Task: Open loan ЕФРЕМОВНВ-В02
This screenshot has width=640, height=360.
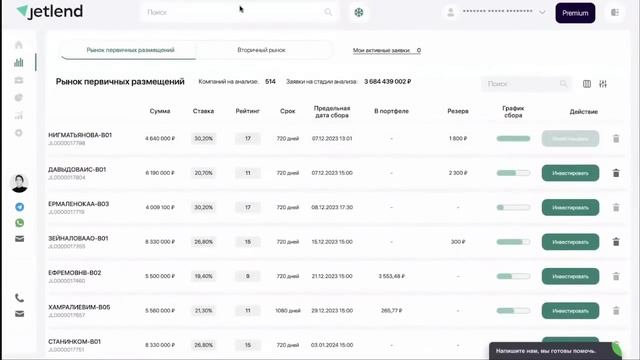Action: coord(75,273)
